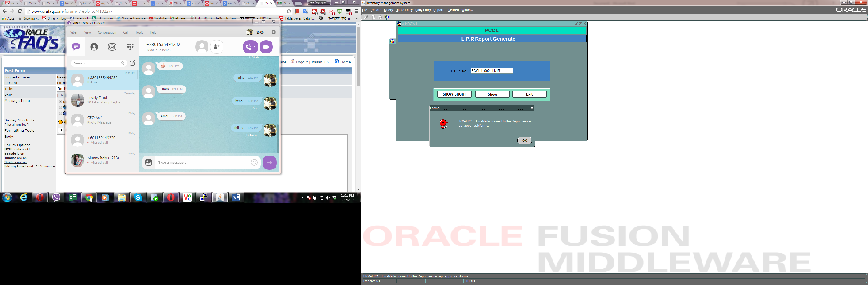
Task: Open VNC from the taskbar
Action: click(x=187, y=197)
